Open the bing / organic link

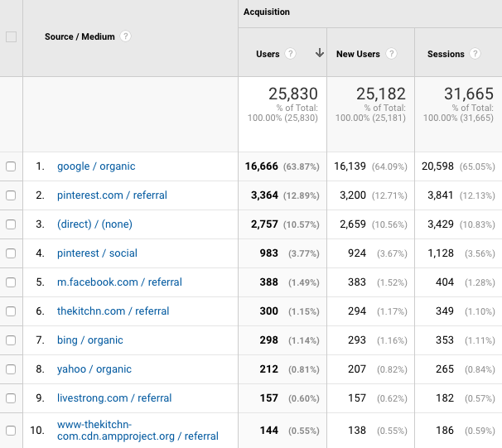(x=90, y=340)
